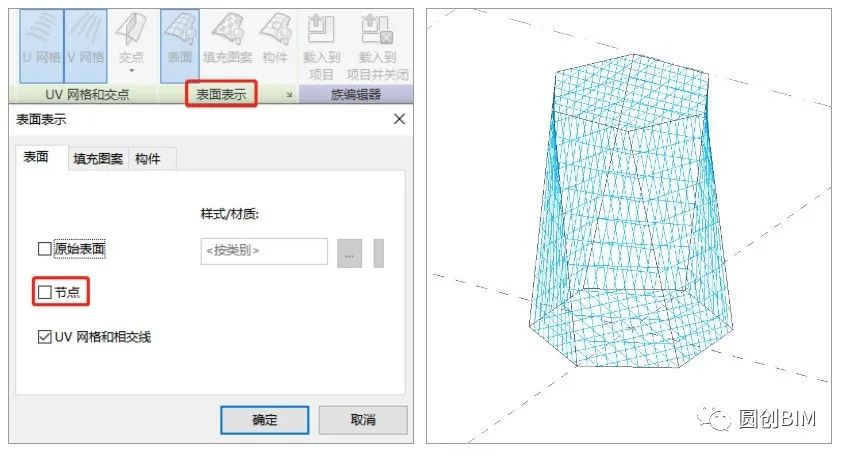The height and width of the screenshot is (456, 844).
Task: Confirm with the 确定 button
Action: 265,420
